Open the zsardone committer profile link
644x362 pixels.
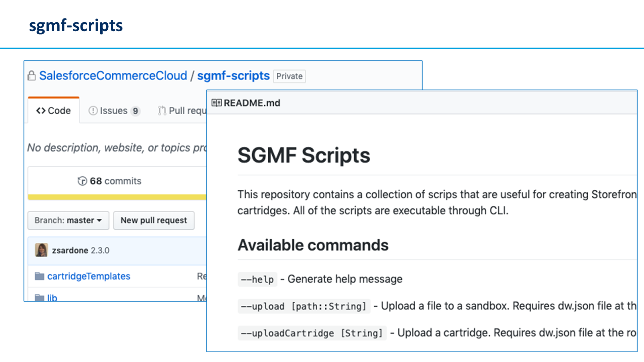[70, 250]
